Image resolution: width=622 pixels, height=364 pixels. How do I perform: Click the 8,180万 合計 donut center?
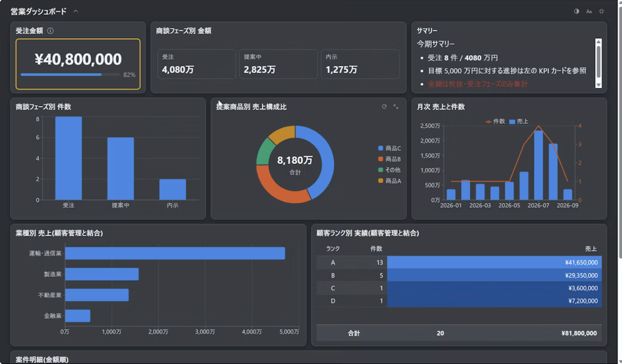tap(295, 164)
